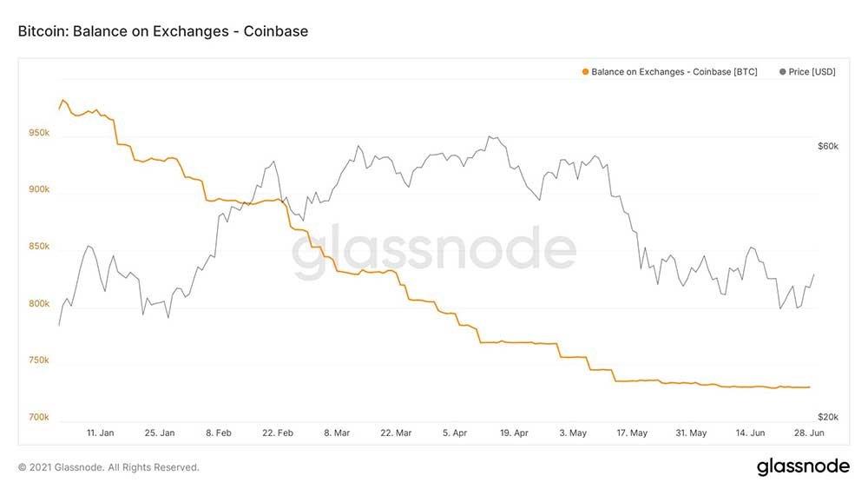Image resolution: width=868 pixels, height=489 pixels.
Task: Click the 750k left axis label
Action: click(39, 360)
